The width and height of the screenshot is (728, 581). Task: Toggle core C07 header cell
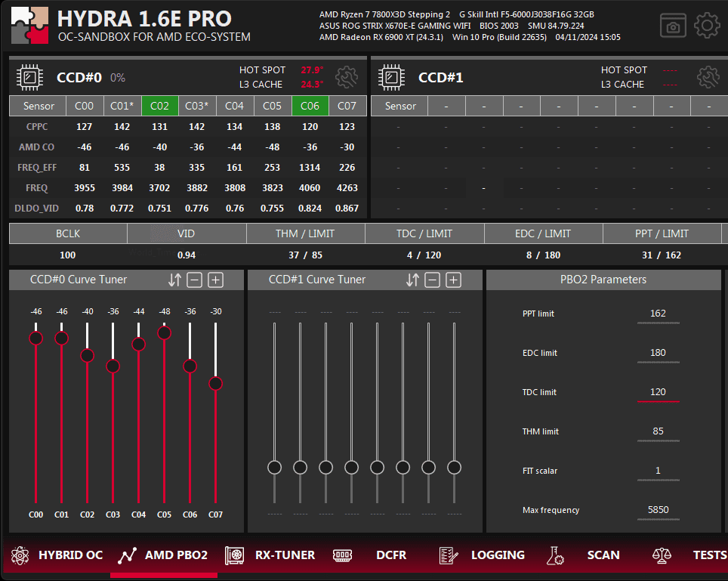347,106
